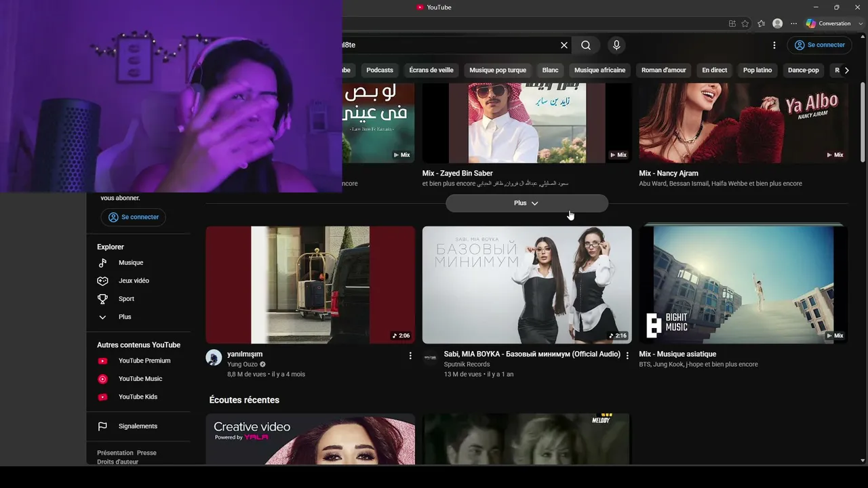Open the Sputnik Records channel name
The width and height of the screenshot is (868, 488).
467,365
